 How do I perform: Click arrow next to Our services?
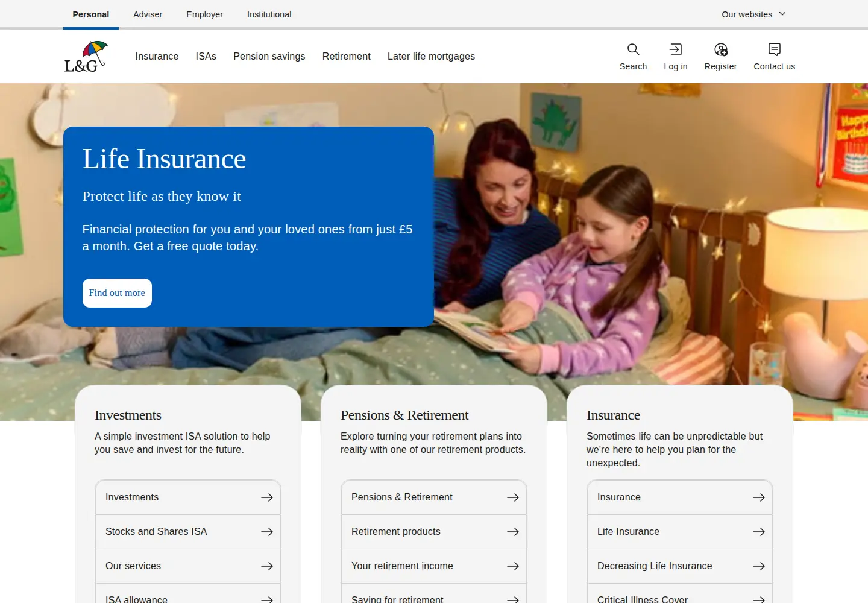pyautogui.click(x=267, y=566)
